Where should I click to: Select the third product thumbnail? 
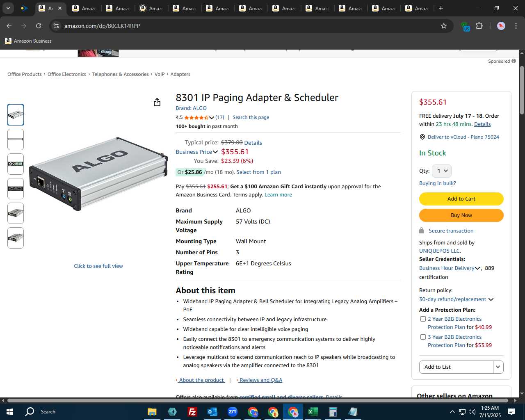click(x=16, y=164)
